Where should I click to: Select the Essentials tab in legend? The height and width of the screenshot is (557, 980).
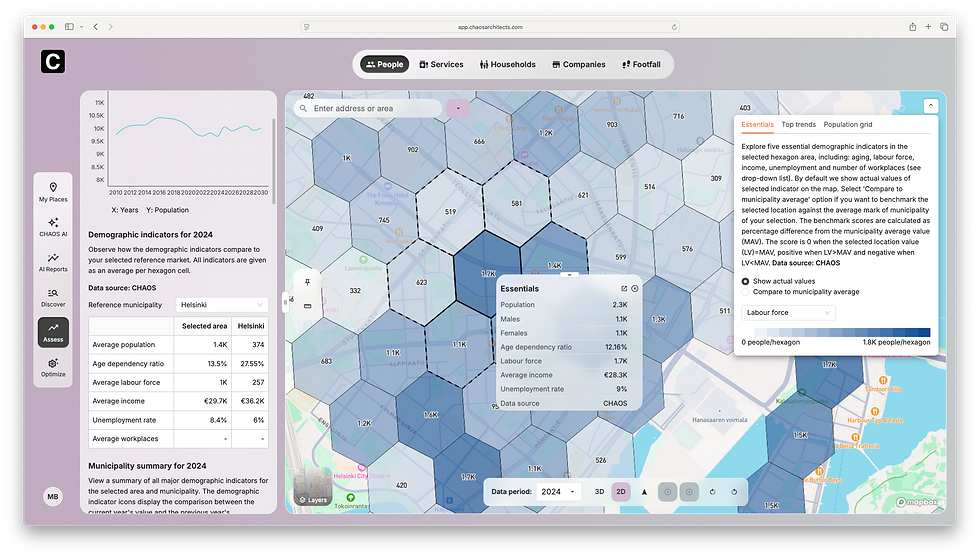758,124
